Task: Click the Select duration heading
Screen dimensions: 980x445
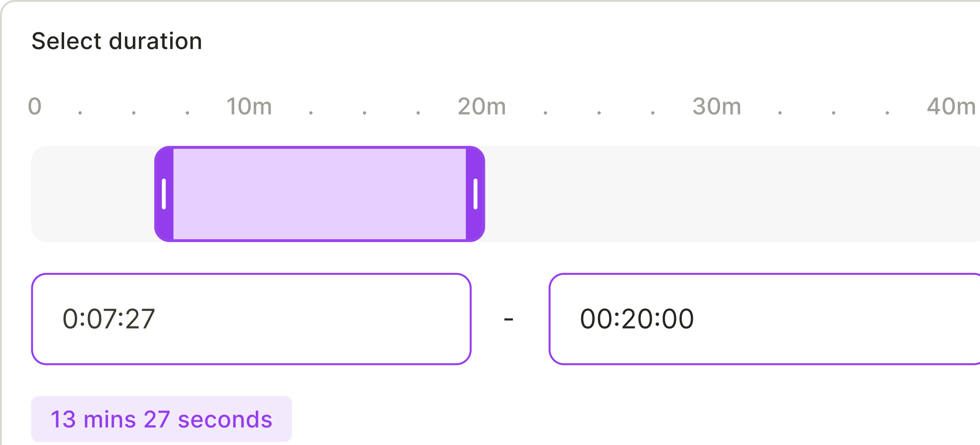Action: [116, 41]
